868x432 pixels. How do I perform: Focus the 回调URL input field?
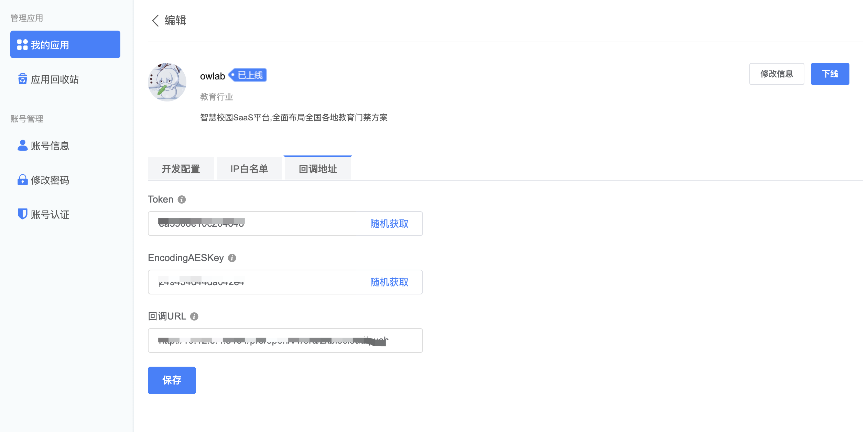click(285, 341)
